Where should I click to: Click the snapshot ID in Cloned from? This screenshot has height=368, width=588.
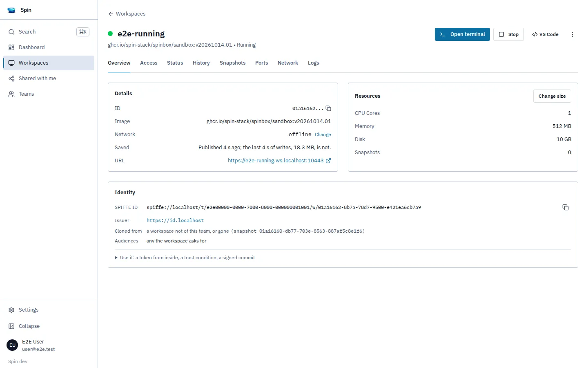(311, 231)
